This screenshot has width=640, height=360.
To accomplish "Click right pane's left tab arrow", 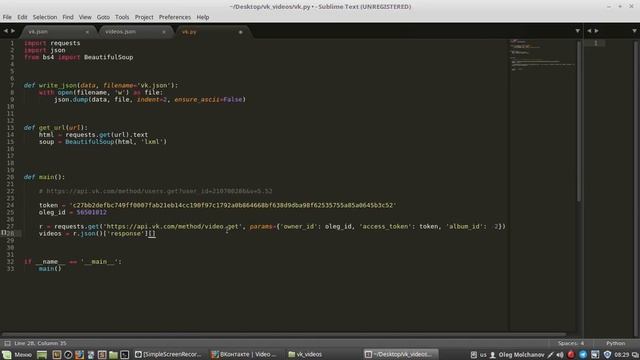I will pos(589,31).
